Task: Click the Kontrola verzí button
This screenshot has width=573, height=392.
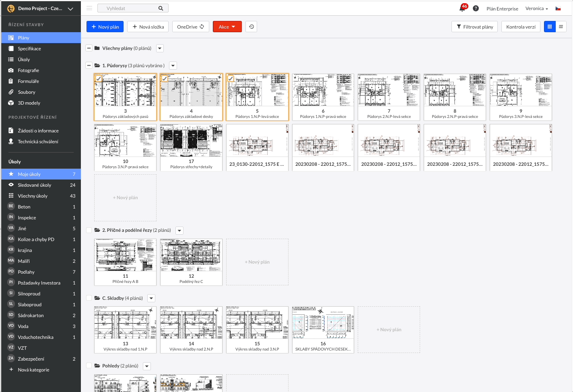Action: (521, 27)
